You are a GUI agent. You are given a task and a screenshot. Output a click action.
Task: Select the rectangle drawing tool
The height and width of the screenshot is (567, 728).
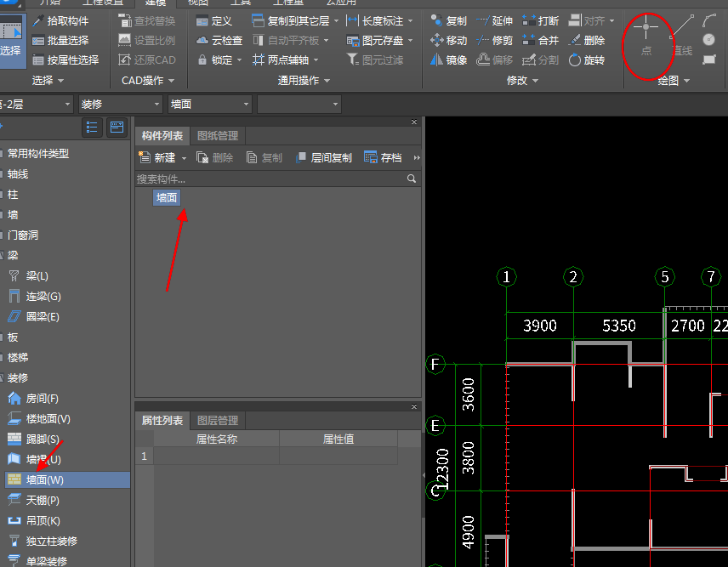point(709,60)
